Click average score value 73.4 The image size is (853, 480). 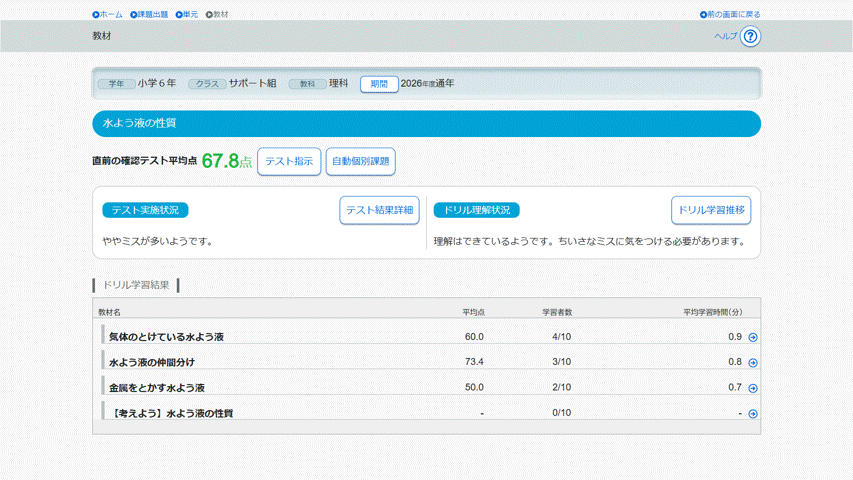tap(474, 362)
